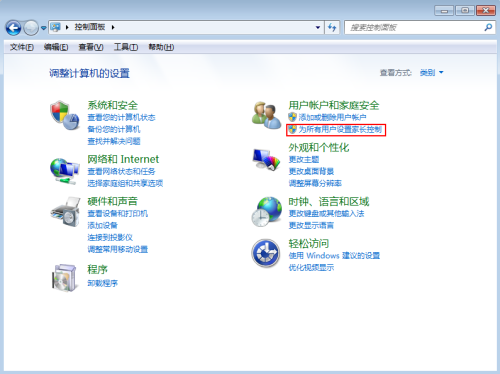500x374 pixels.
Task: Open 查找并解决问题 link
Action: [114, 141]
